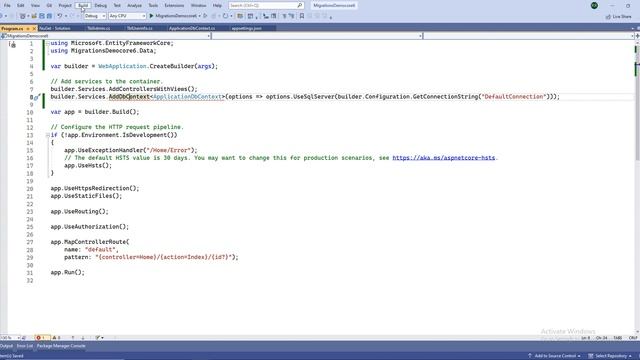This screenshot has height=360, width=640.
Task: Click Add to Source Control button
Action: [x=554, y=356]
